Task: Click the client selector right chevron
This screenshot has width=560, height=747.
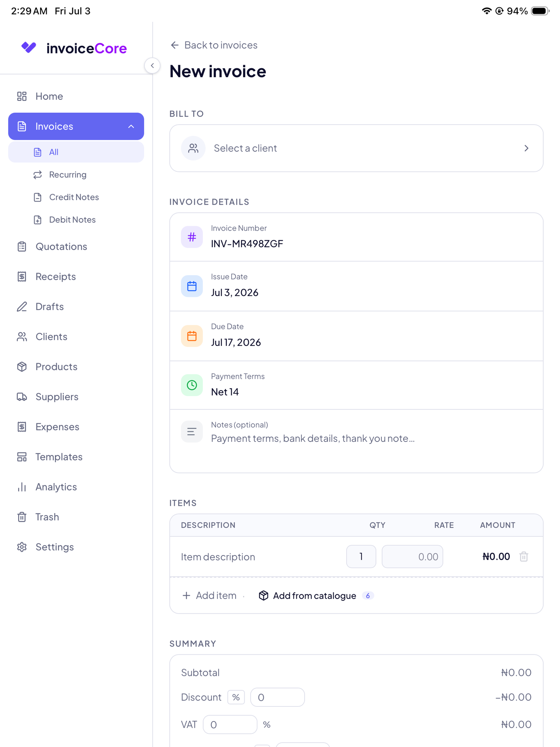Action: tap(526, 148)
